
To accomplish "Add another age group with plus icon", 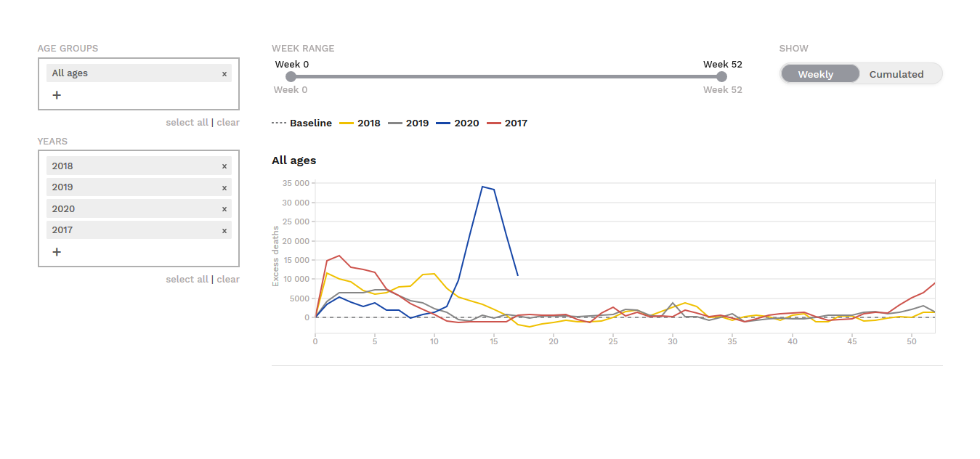I will pos(57,94).
